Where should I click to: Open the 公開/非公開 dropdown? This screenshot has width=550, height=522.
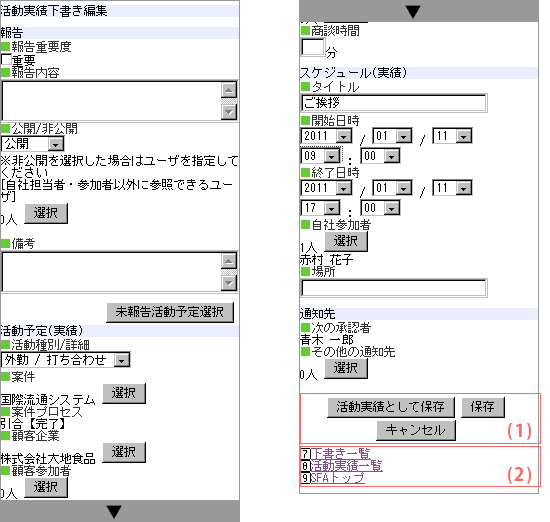[x=33, y=144]
